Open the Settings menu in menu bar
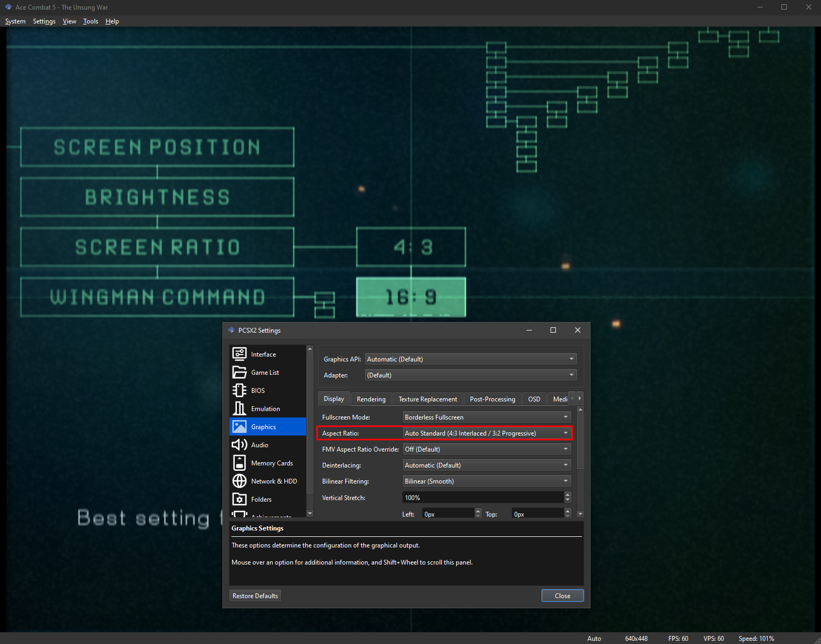Viewport: 821px width, 644px height. point(44,21)
